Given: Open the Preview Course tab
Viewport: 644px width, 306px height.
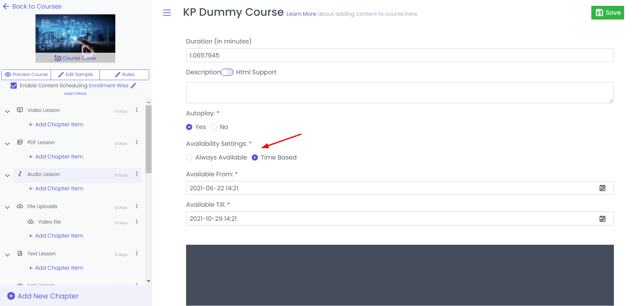Looking at the screenshot, I should click(26, 75).
